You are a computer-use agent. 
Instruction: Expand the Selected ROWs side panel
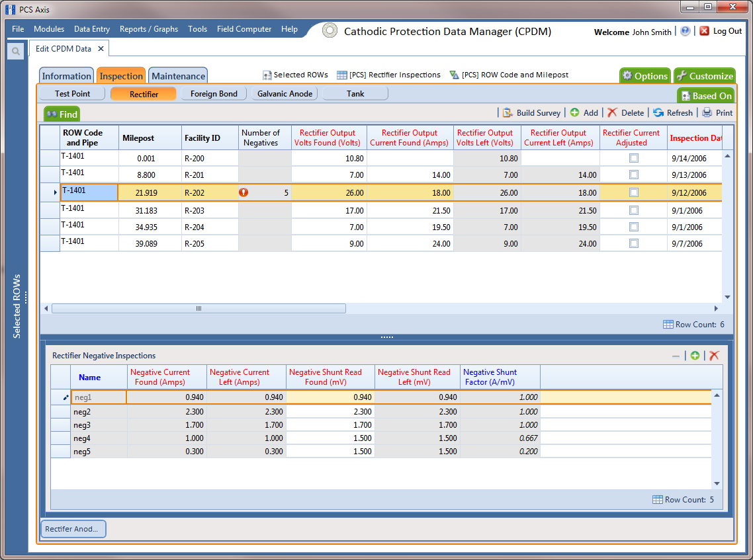coord(17,306)
